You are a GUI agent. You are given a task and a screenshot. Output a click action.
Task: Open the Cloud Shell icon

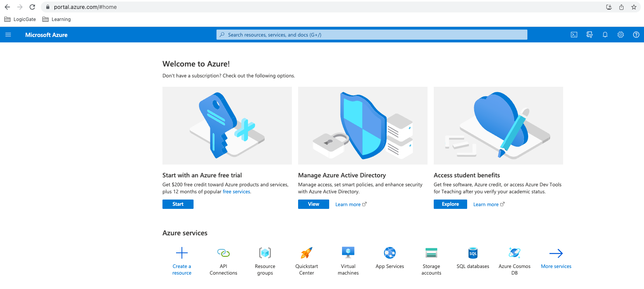pos(574,35)
